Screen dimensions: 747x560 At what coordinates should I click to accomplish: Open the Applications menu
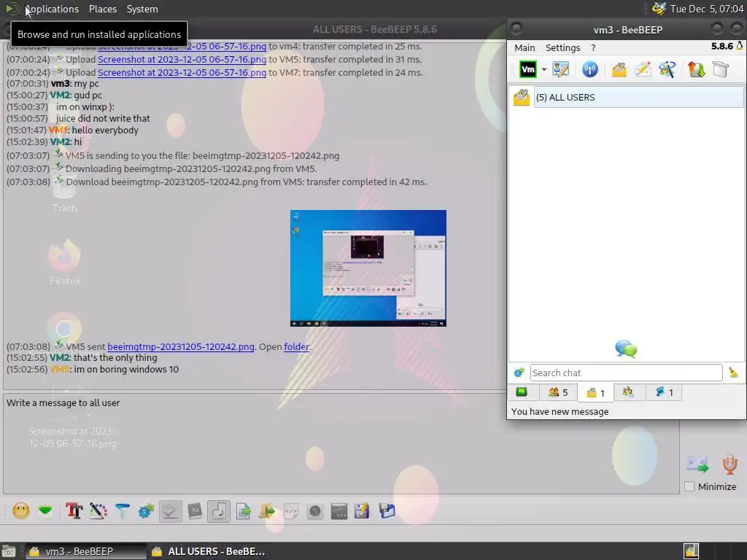coord(52,9)
